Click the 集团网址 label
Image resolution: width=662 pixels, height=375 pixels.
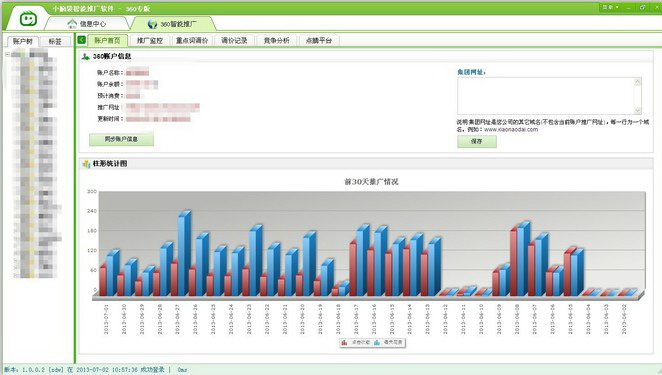click(x=471, y=72)
